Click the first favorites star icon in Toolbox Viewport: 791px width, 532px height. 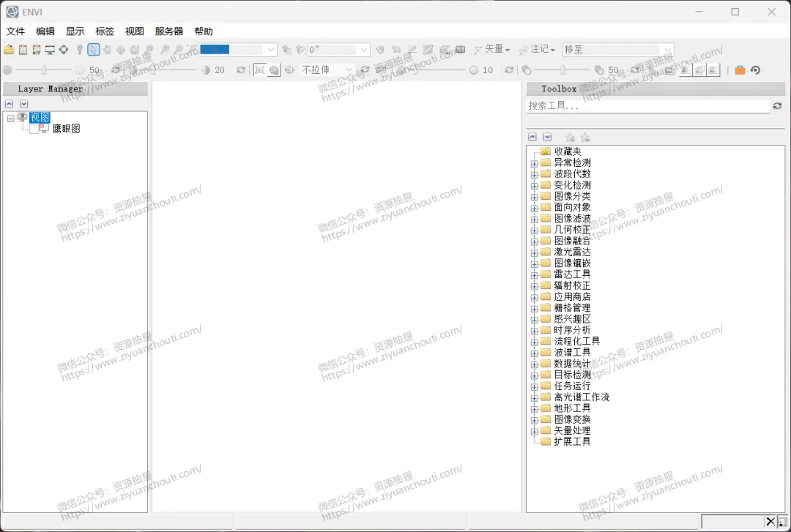570,137
